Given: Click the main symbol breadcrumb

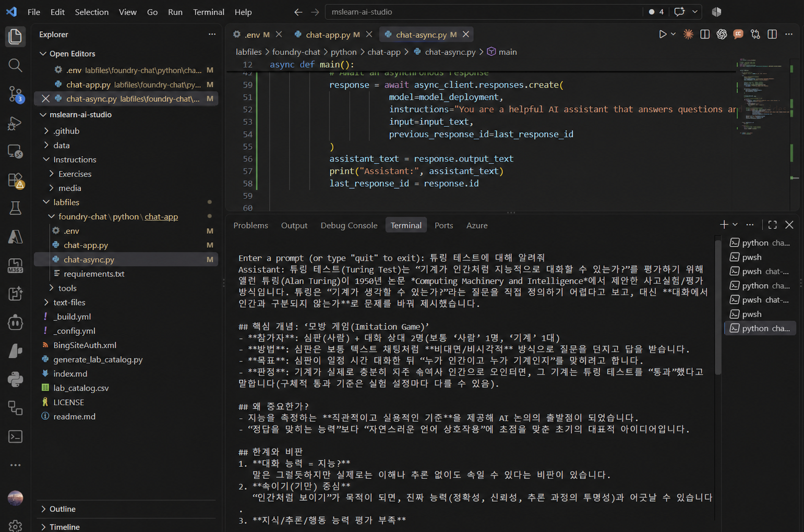Looking at the screenshot, I should (502, 52).
